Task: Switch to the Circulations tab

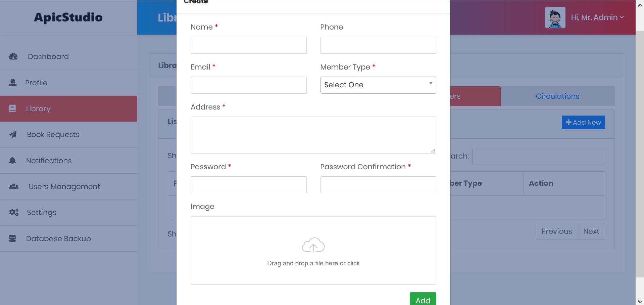Action: pyautogui.click(x=557, y=96)
